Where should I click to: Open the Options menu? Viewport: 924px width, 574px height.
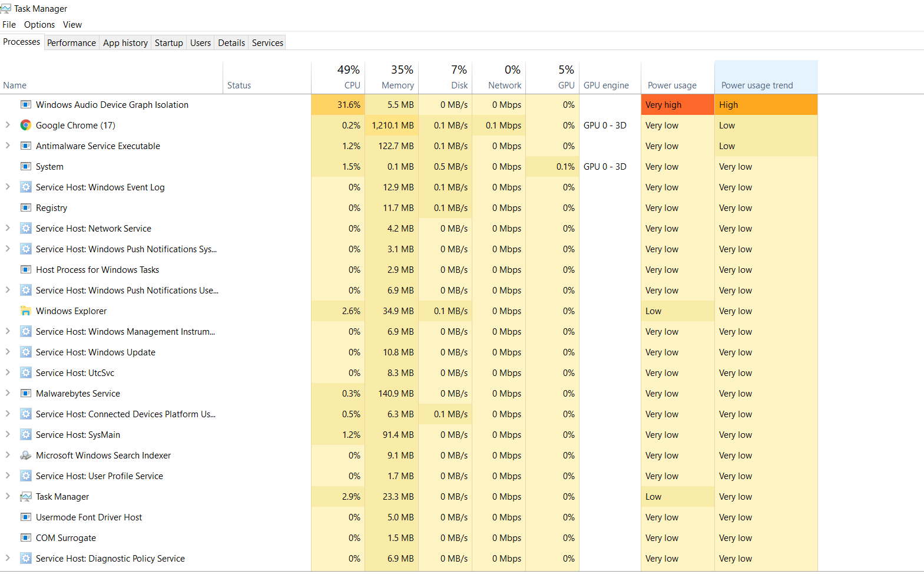coord(39,25)
